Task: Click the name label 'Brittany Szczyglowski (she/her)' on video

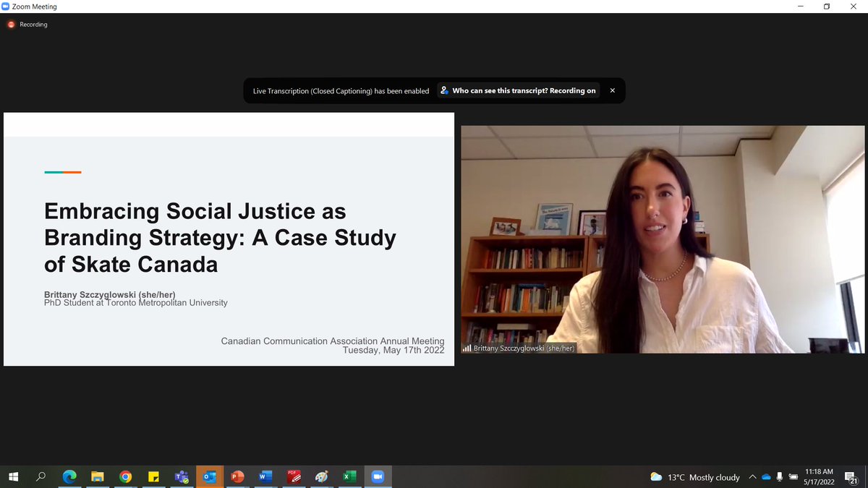Action: tap(524, 348)
